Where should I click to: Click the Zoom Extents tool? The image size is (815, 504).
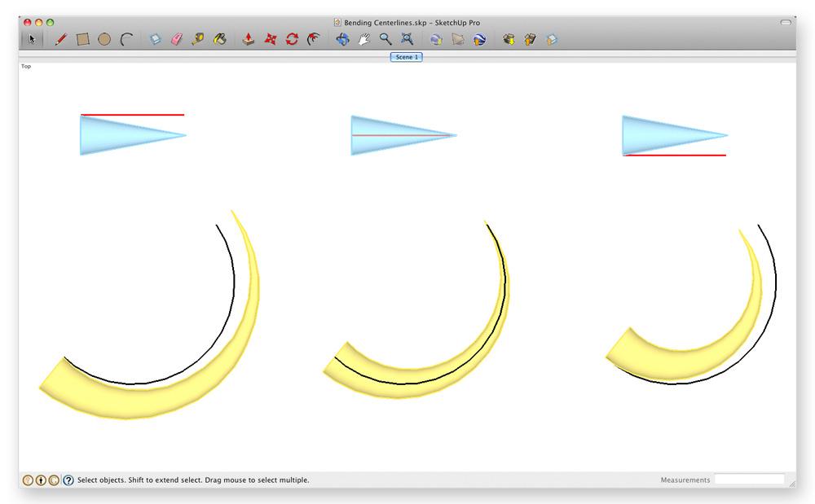407,39
